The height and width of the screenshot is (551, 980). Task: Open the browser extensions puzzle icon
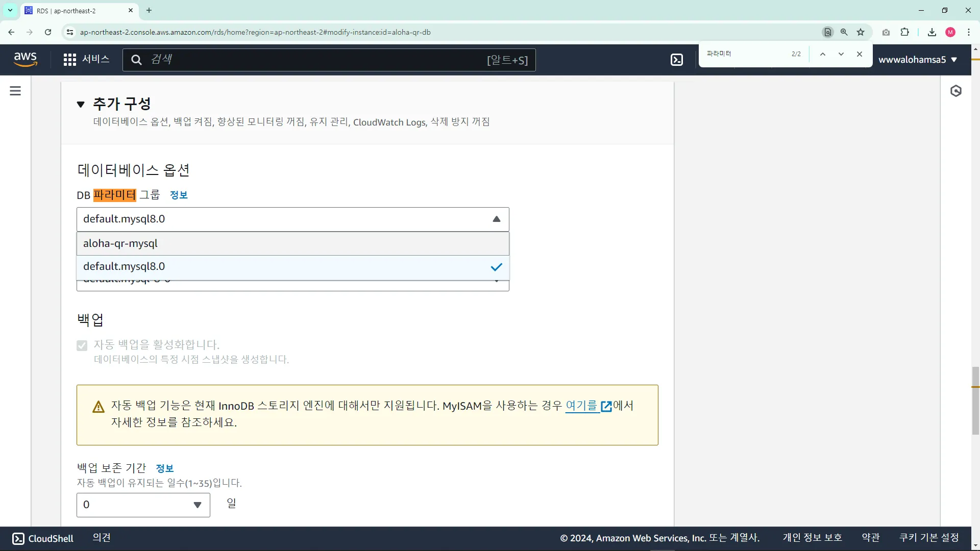click(x=904, y=32)
